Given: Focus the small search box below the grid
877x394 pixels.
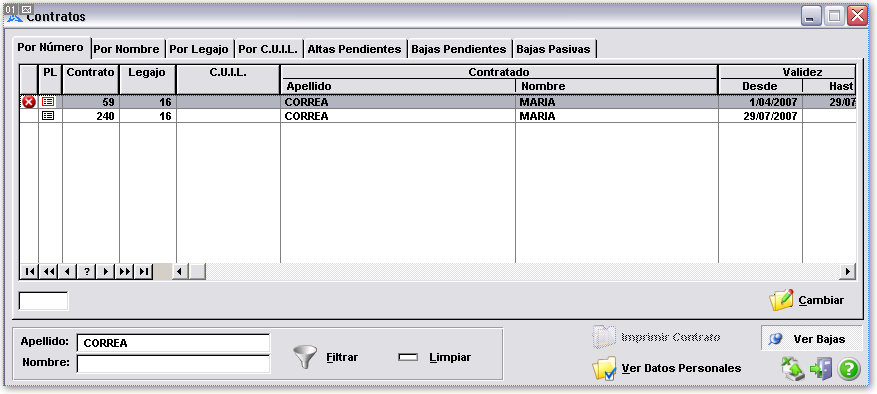Looking at the screenshot, I should 44,301.
